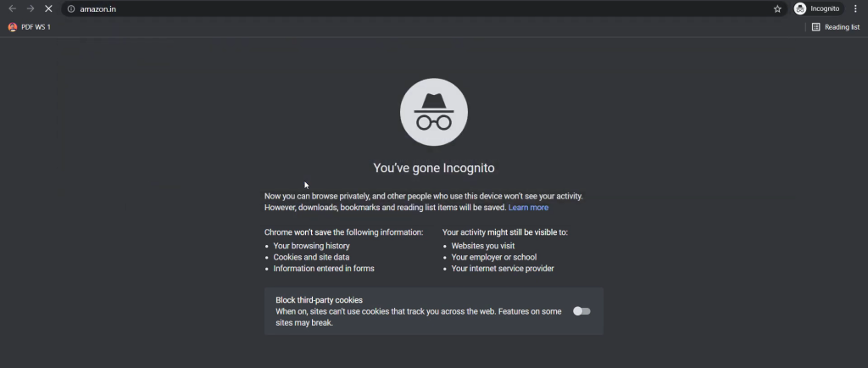The width and height of the screenshot is (868, 368).
Task: Open the Reading list panel
Action: click(x=835, y=27)
